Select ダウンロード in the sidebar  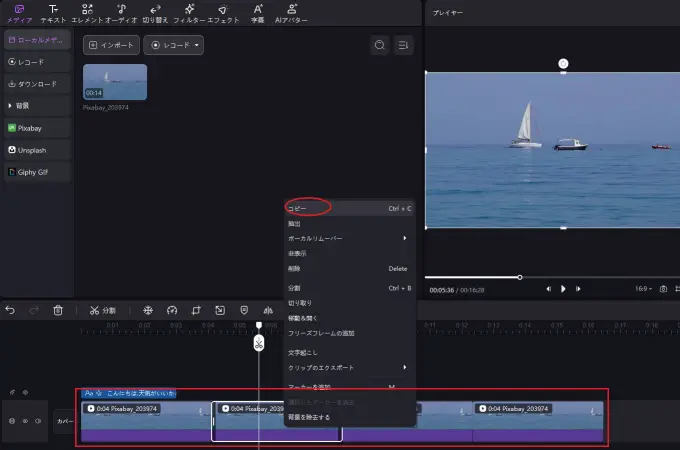pos(37,84)
